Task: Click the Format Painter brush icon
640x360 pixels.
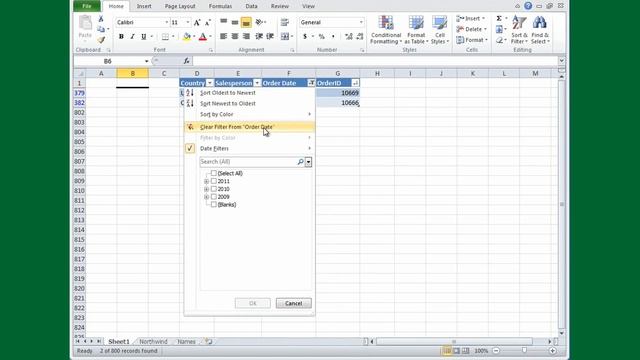Action: click(101, 40)
